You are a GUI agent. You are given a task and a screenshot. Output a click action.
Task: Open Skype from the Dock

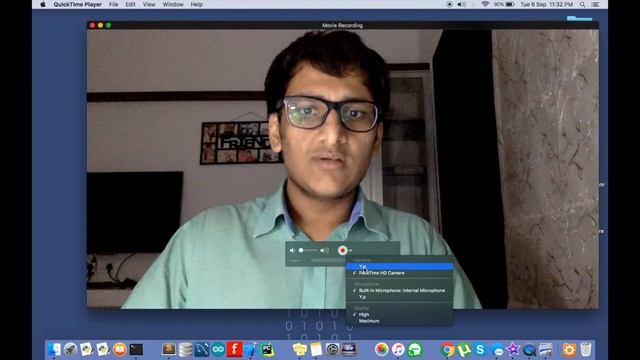point(480,350)
